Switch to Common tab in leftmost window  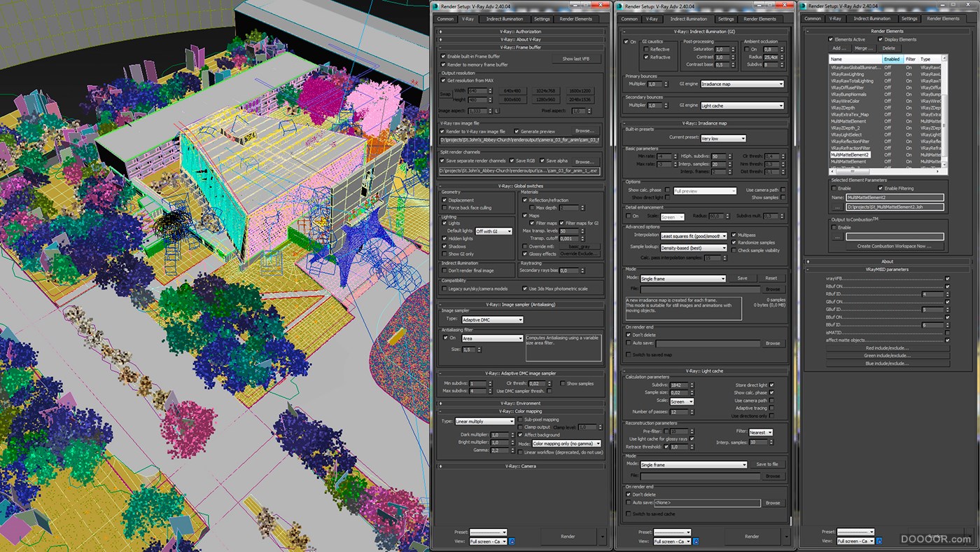(x=445, y=19)
